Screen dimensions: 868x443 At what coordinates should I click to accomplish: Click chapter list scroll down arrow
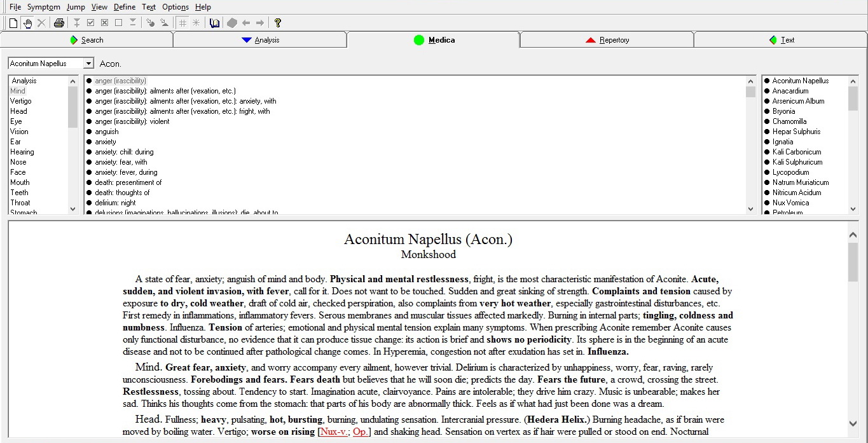pos(72,208)
